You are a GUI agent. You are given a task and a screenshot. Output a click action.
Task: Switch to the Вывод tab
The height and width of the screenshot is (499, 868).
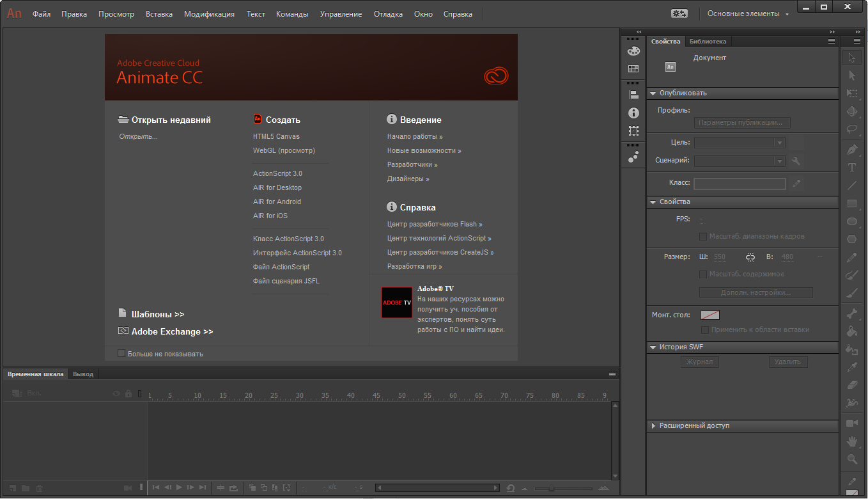[83, 374]
